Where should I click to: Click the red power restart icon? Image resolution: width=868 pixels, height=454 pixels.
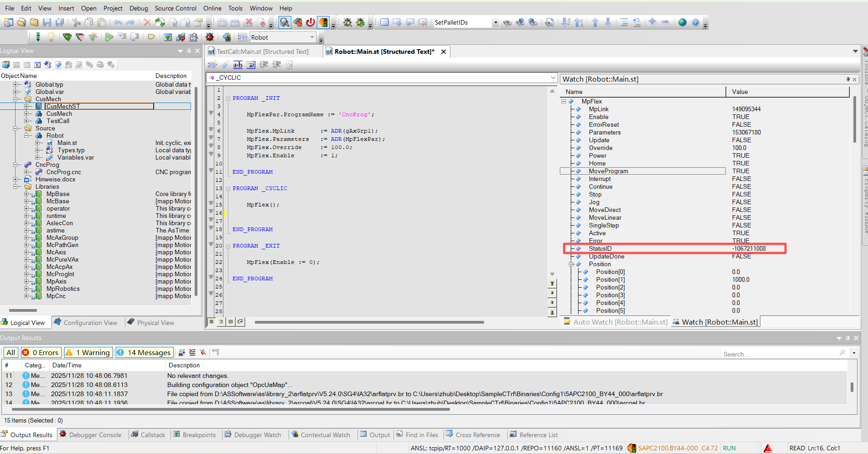[x=310, y=22]
